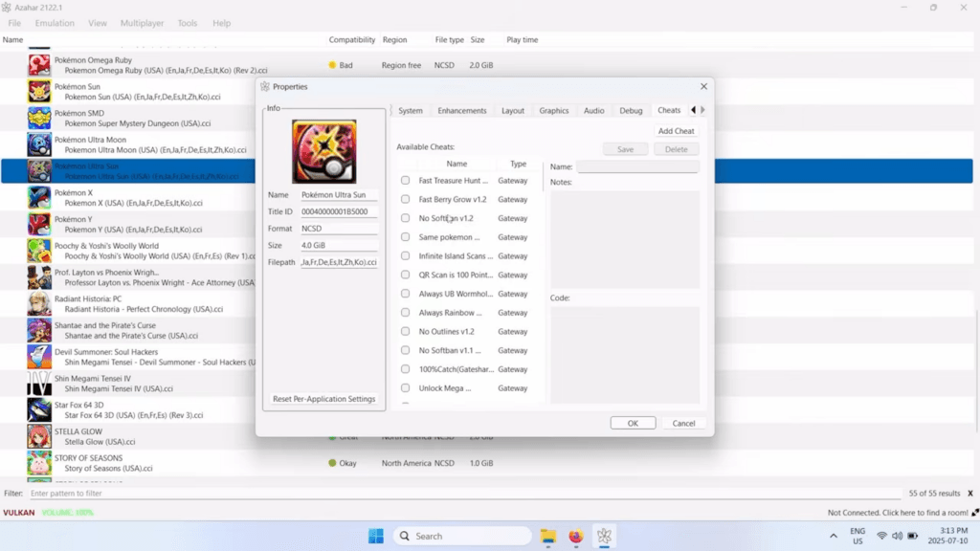Open the File menu
The width and height of the screenshot is (980, 551).
(14, 23)
